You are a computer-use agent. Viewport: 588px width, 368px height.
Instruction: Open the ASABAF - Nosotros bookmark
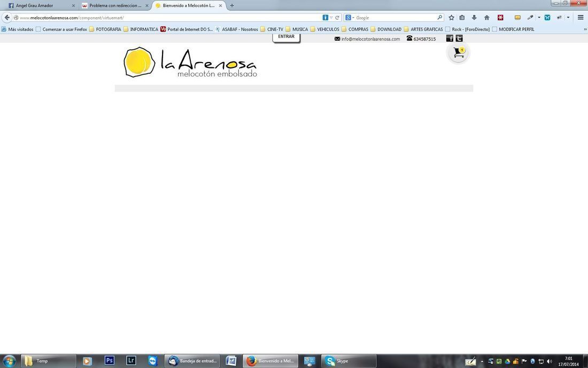coord(237,29)
